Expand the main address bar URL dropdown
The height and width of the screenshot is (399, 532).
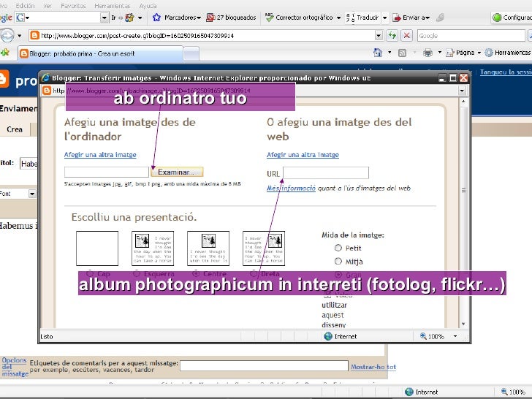[x=379, y=35]
